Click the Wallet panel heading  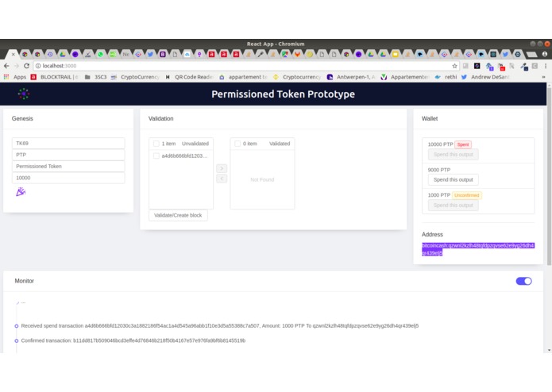point(430,118)
